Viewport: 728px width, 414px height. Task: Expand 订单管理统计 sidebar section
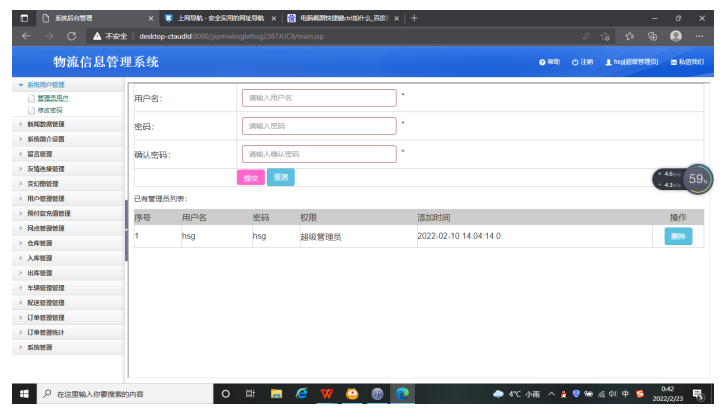click(x=68, y=332)
